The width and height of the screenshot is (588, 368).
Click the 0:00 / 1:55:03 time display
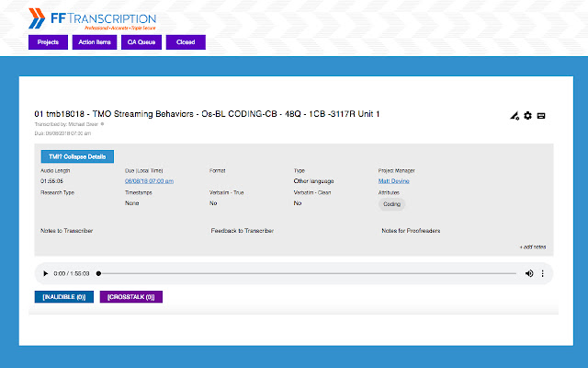72,274
